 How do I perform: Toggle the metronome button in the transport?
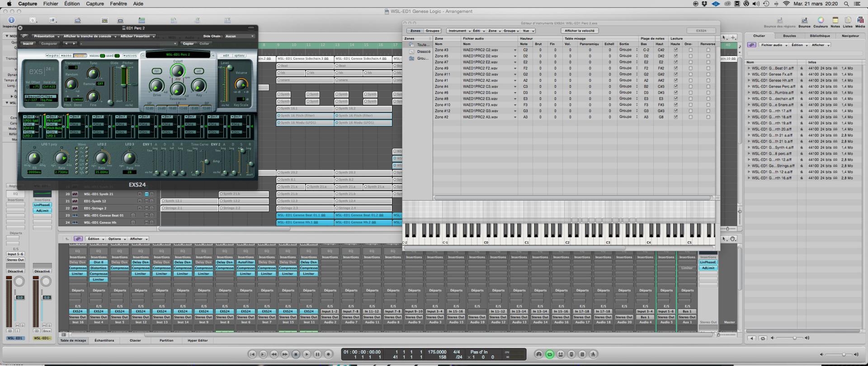coord(593,354)
